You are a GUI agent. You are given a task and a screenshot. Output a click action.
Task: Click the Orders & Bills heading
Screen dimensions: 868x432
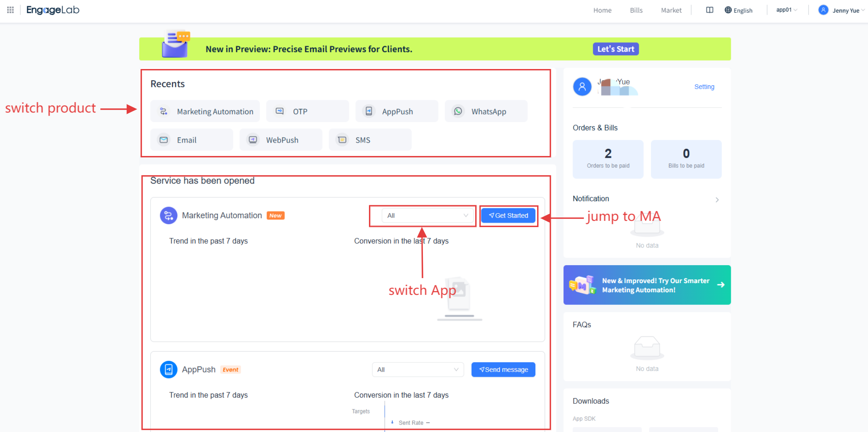click(x=595, y=128)
